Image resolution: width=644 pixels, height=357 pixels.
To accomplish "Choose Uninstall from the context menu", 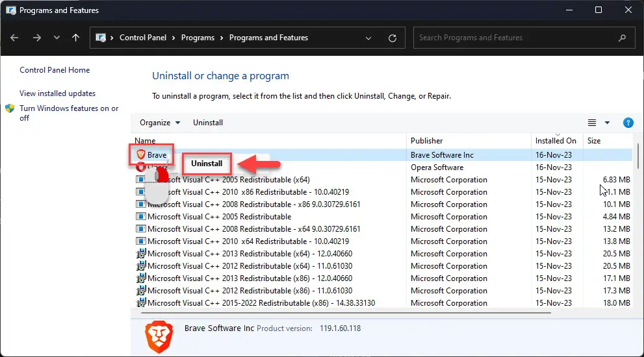I will click(x=207, y=164).
